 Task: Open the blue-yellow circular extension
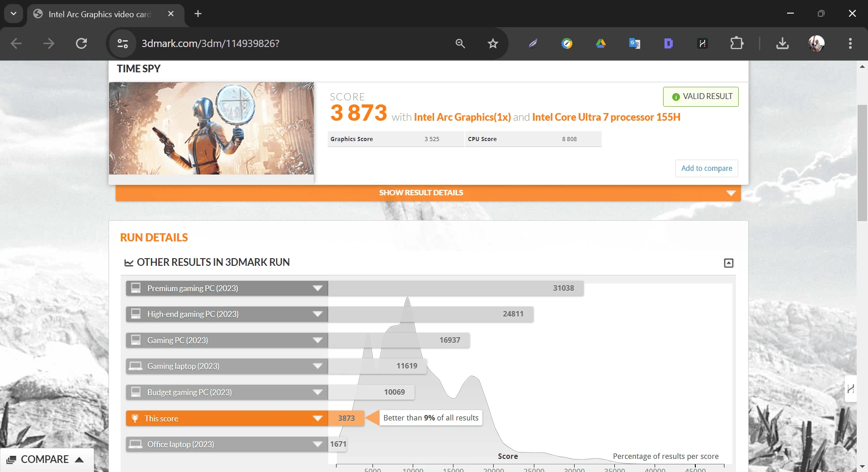(x=567, y=43)
